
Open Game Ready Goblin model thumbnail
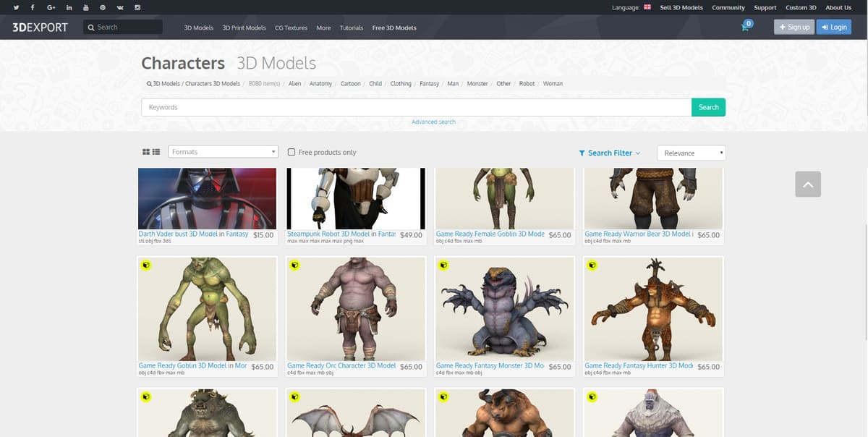pos(207,308)
